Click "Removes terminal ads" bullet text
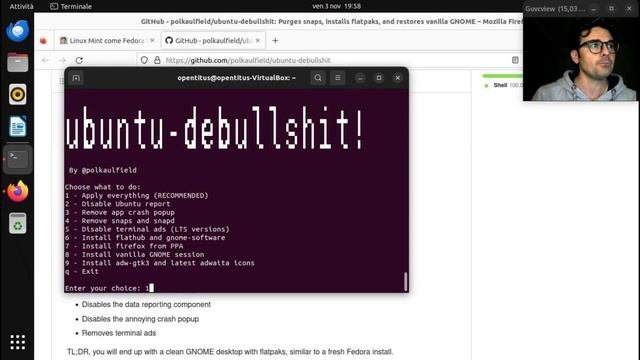Screen dimensions: 640x360 119,333
